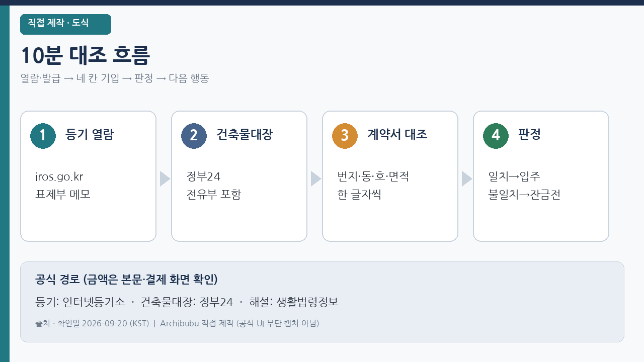Click 생활법령정보 in the official route line

[307, 302]
